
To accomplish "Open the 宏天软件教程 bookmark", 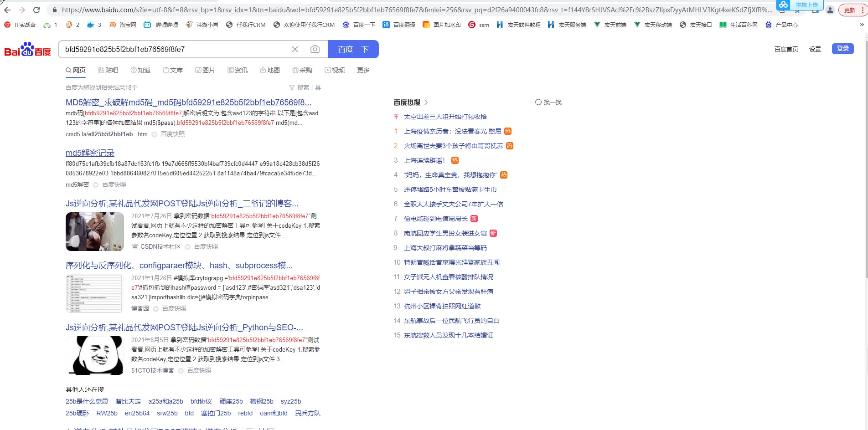I will click(x=518, y=25).
